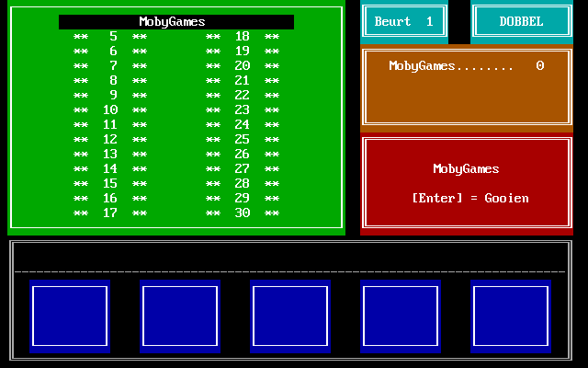
Task: Click score row 18 in right column
Action: (x=243, y=37)
